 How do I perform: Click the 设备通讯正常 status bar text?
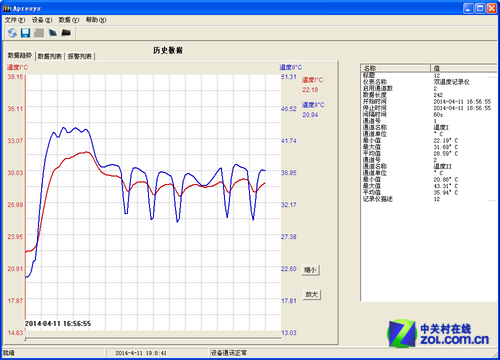click(229, 353)
